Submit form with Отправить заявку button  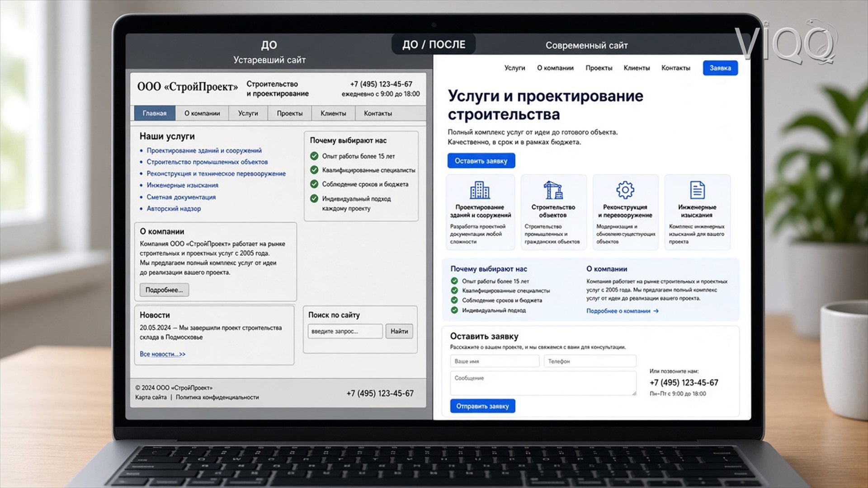coord(482,406)
